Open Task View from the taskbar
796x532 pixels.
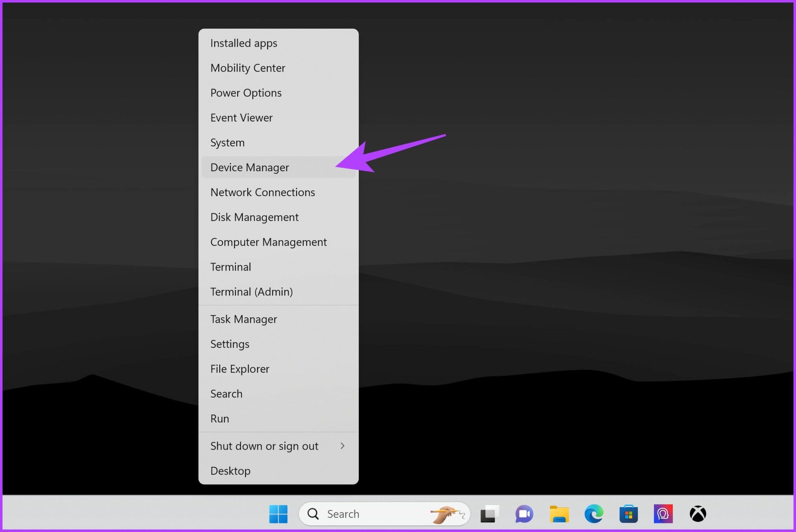click(489, 514)
